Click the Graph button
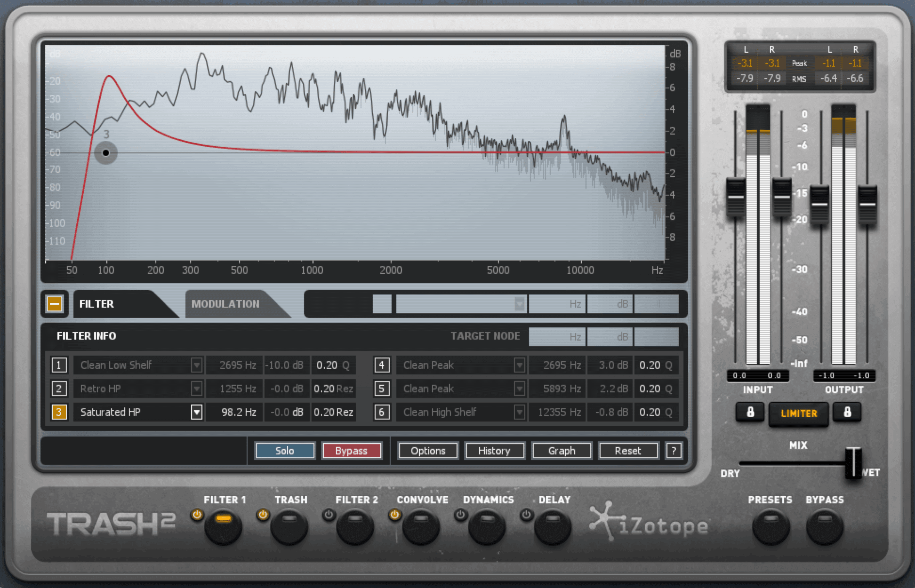 562,451
